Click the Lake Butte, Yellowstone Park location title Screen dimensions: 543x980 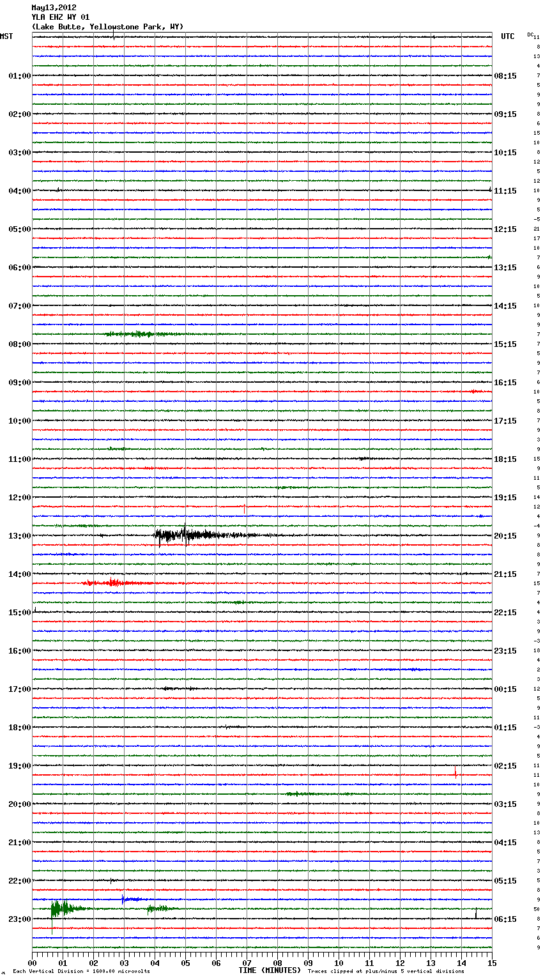107,27
